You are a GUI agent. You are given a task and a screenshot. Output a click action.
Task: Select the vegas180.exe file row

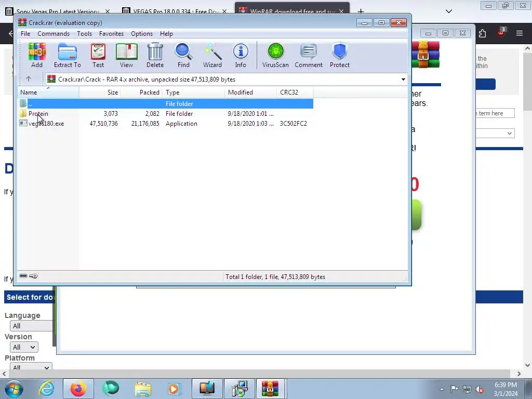pos(165,124)
